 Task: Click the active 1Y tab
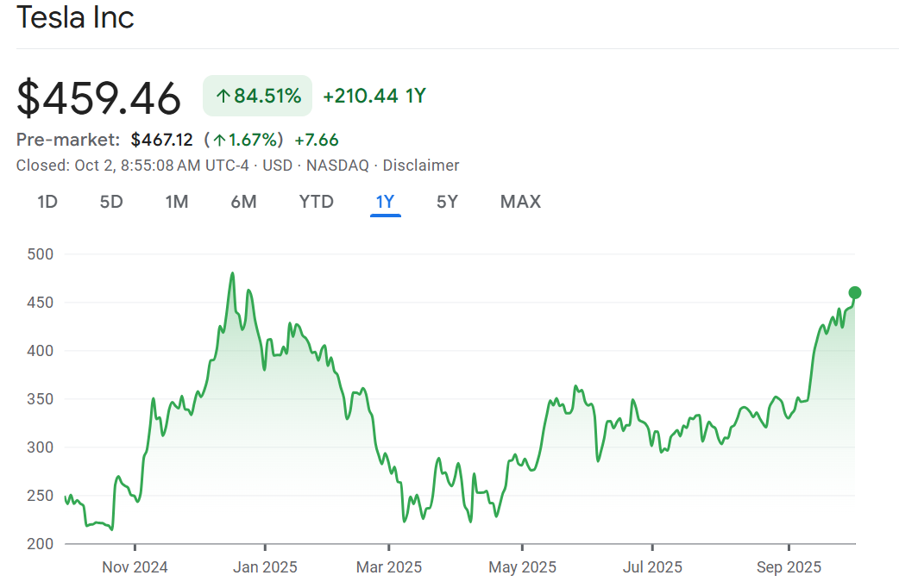(385, 202)
